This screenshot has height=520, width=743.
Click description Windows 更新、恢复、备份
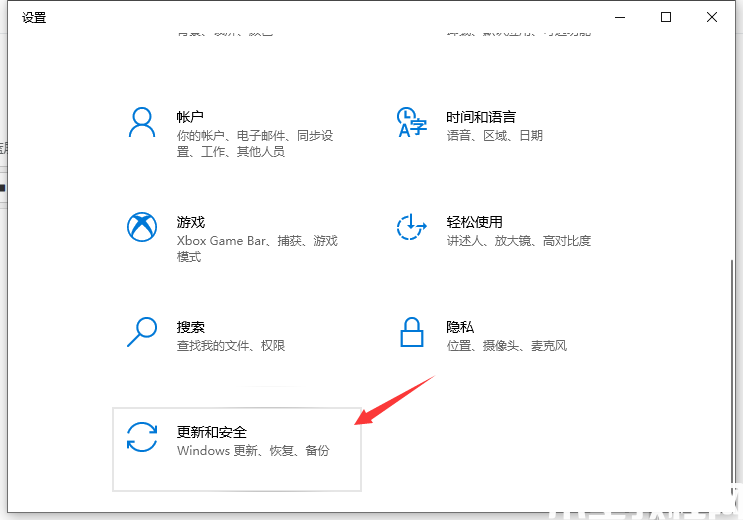[253, 450]
